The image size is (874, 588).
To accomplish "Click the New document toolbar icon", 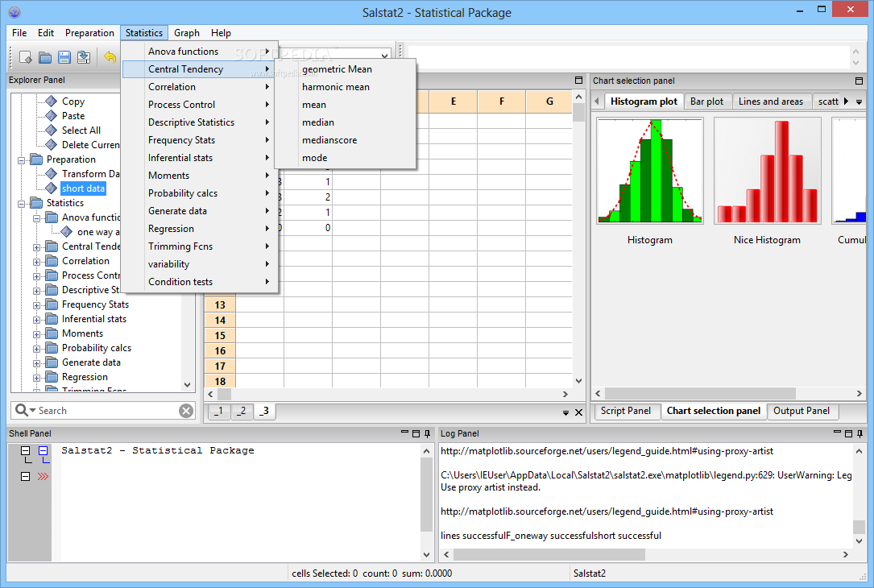I will coord(26,57).
